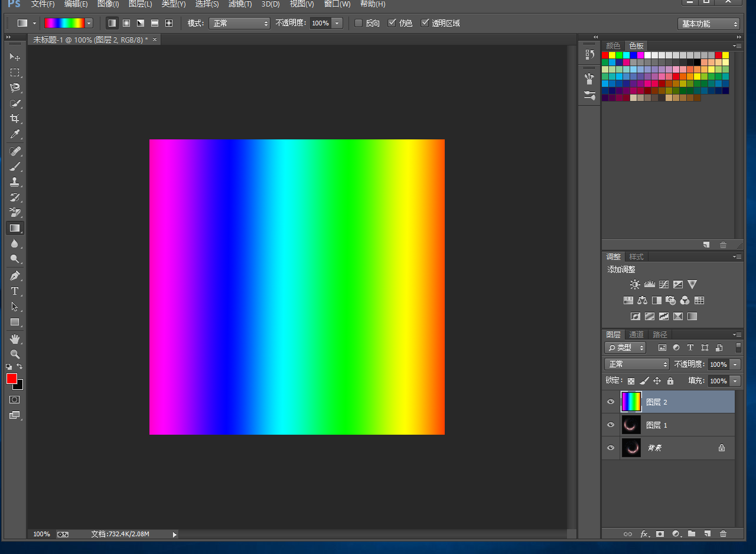Select the Horizontal Type tool

pyautogui.click(x=15, y=291)
